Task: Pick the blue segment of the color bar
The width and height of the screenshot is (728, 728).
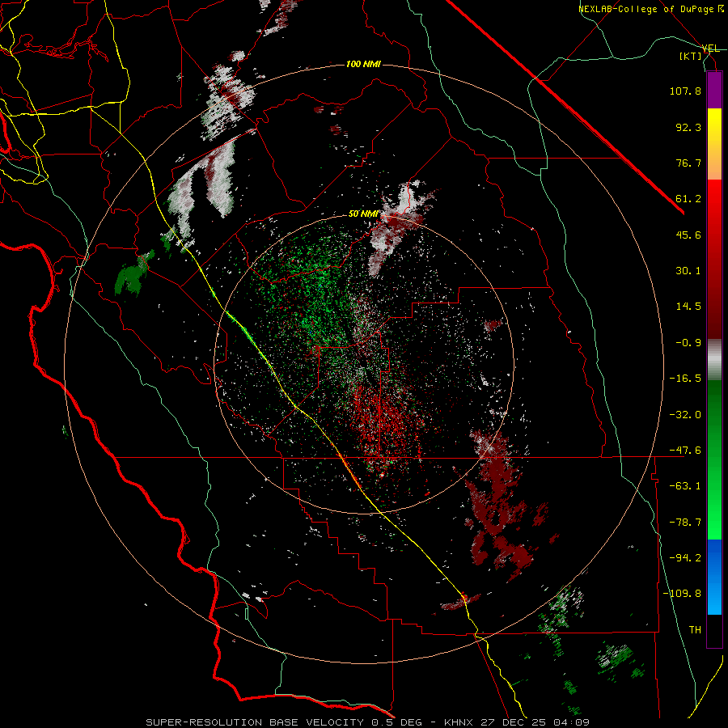Action: click(x=714, y=577)
